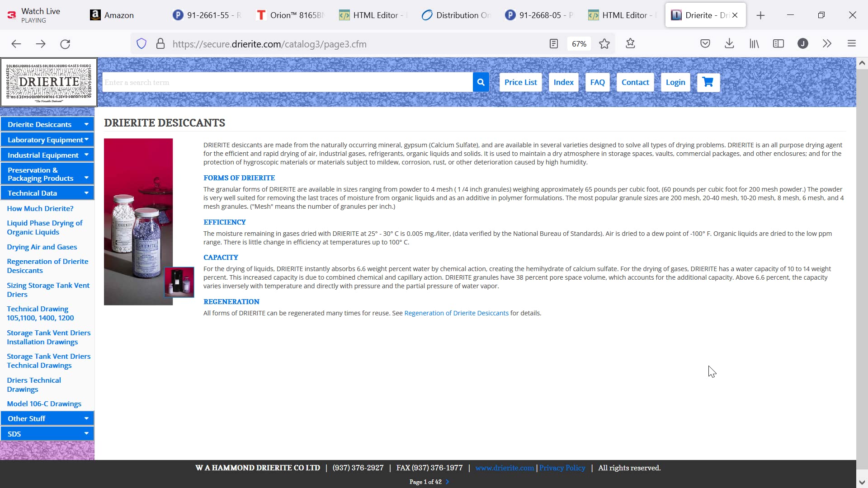The width and height of the screenshot is (868, 488).
Task: Expand Drierite Desiccants menu
Action: coord(47,124)
